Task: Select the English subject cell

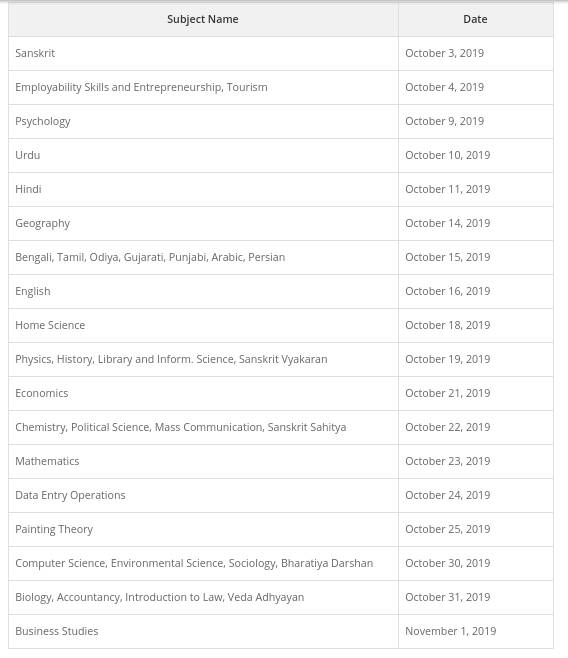Action: coord(203,291)
